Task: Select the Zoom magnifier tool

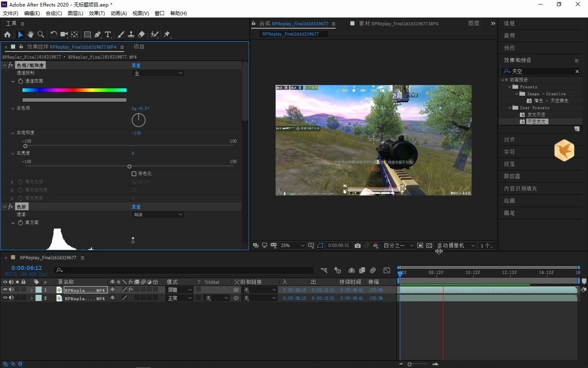Action: (41, 35)
